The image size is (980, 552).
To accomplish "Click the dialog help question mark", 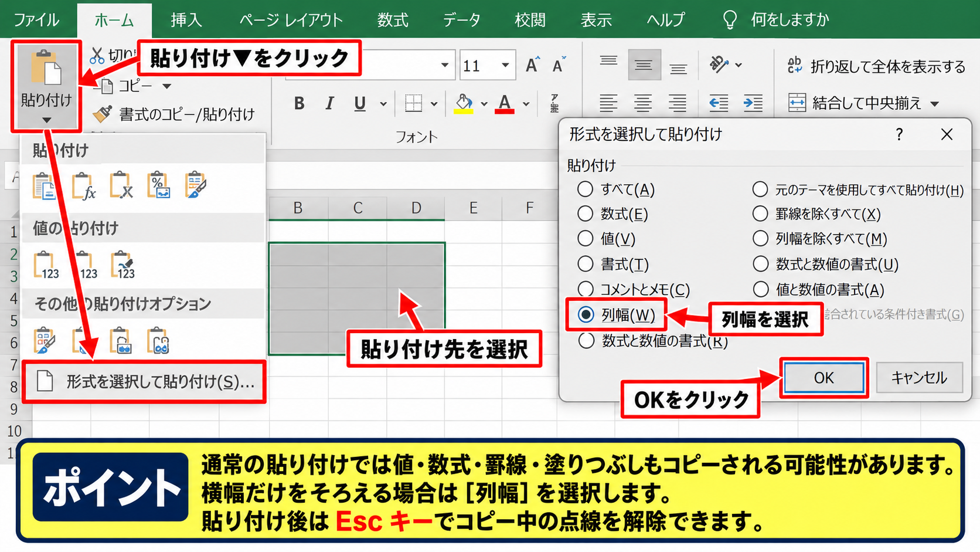I will [899, 135].
